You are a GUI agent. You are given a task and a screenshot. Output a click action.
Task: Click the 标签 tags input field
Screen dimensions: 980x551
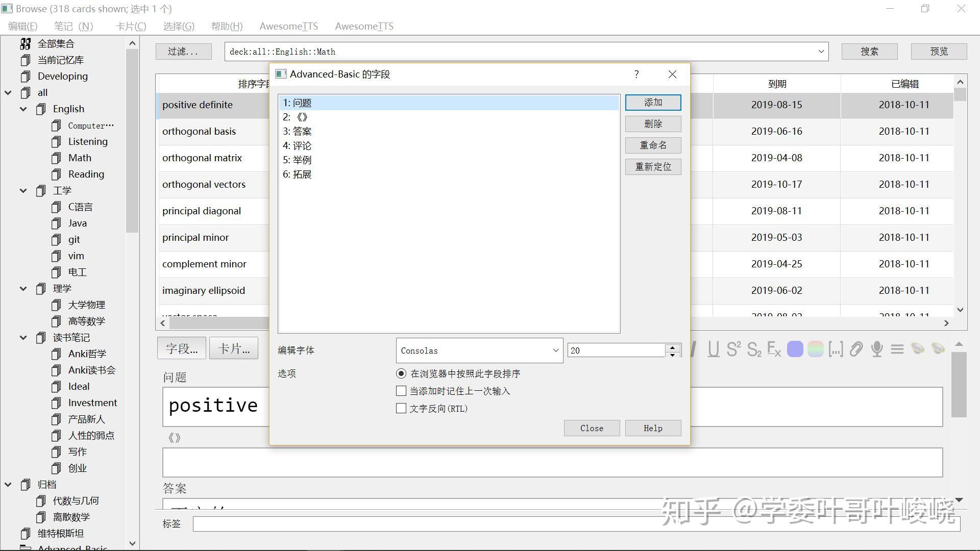[x=576, y=524]
